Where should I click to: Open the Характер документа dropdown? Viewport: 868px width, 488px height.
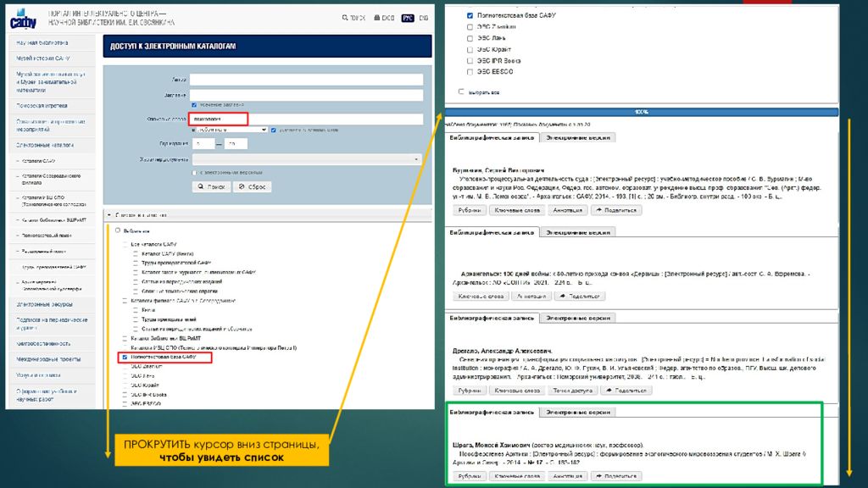307,159
